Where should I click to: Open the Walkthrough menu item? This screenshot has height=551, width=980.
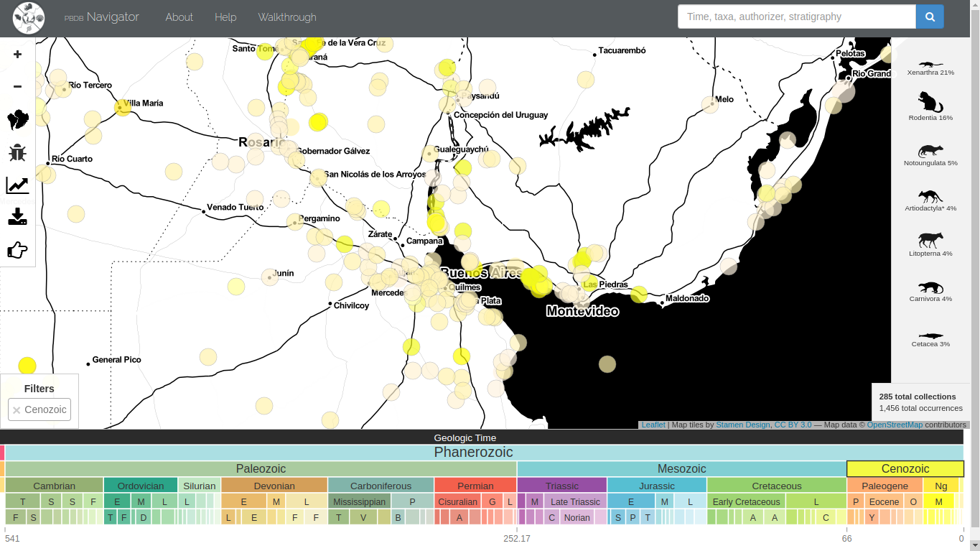tap(286, 17)
